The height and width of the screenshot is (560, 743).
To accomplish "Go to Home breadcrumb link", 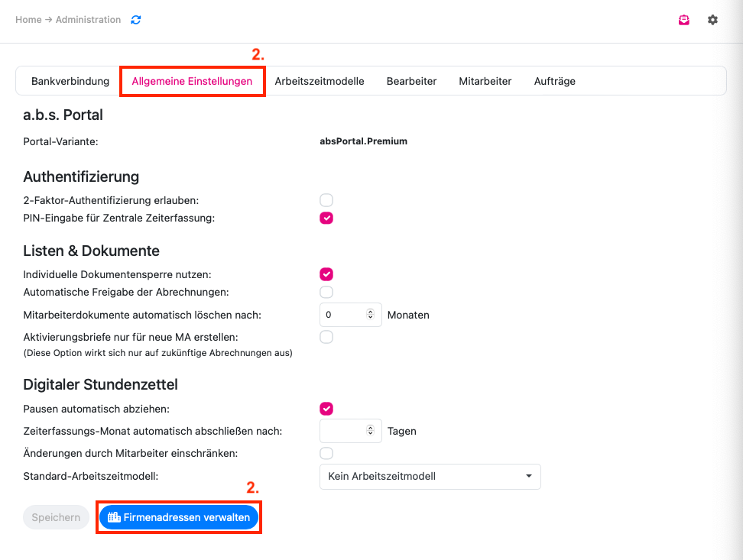I will (28, 20).
